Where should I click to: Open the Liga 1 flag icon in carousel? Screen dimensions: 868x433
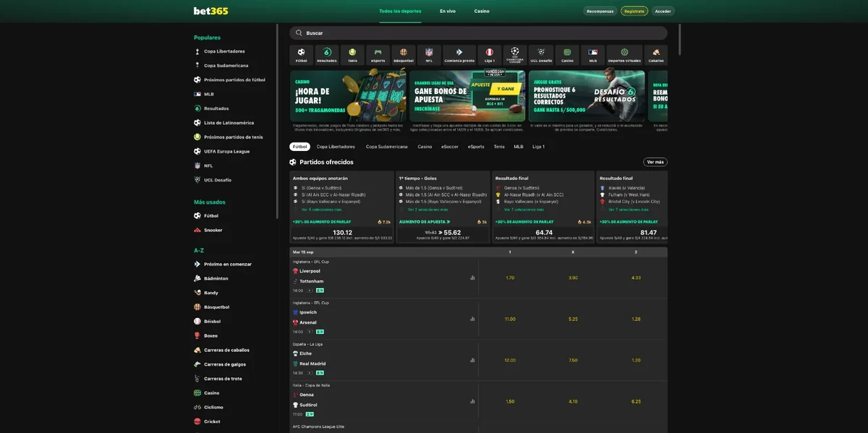490,55
